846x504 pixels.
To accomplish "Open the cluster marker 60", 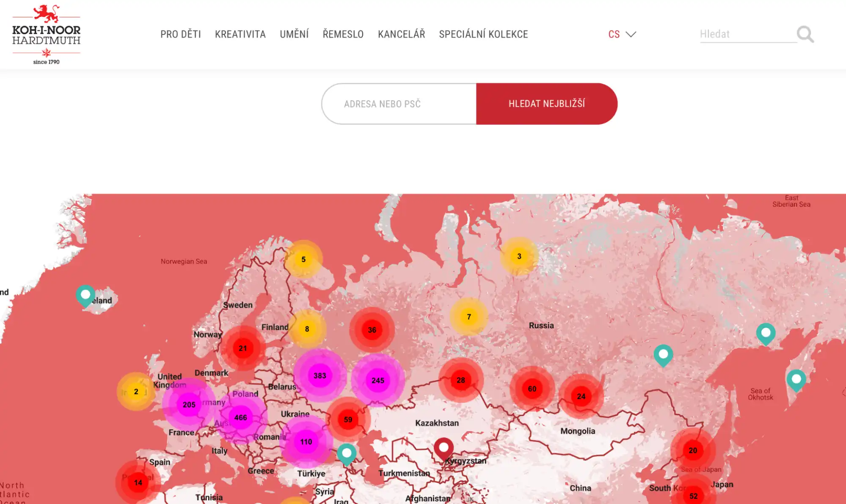I will pos(532,389).
